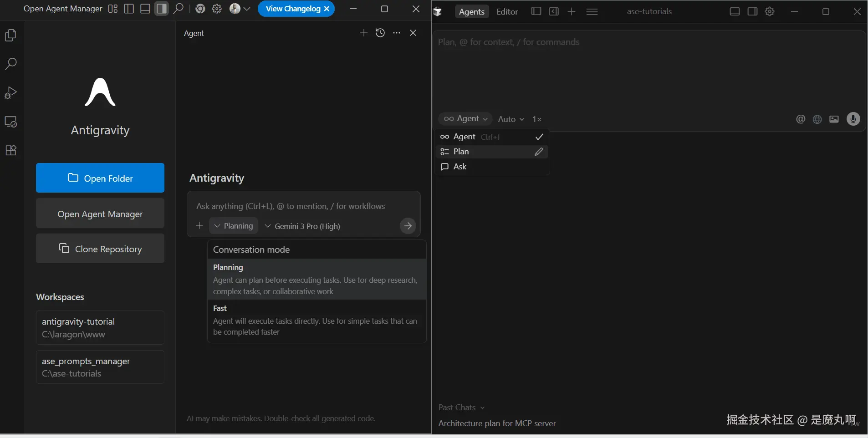868x438 pixels.
Task: Click the customize layout icon in Antigravity's title bar
Action: pyautogui.click(x=113, y=9)
